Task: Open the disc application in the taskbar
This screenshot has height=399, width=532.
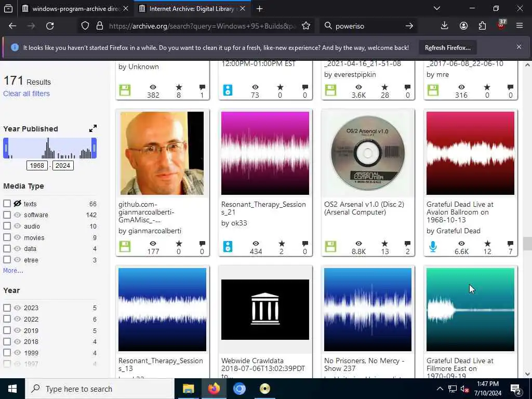Action: 265,389
